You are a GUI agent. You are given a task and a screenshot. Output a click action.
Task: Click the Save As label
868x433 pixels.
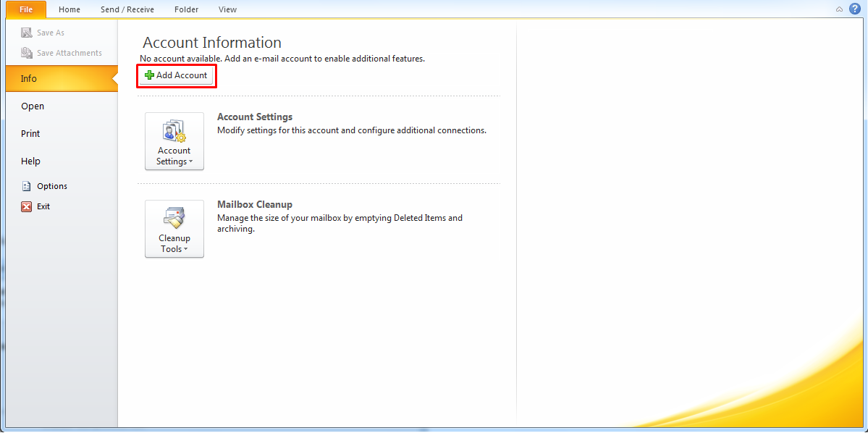(51, 33)
